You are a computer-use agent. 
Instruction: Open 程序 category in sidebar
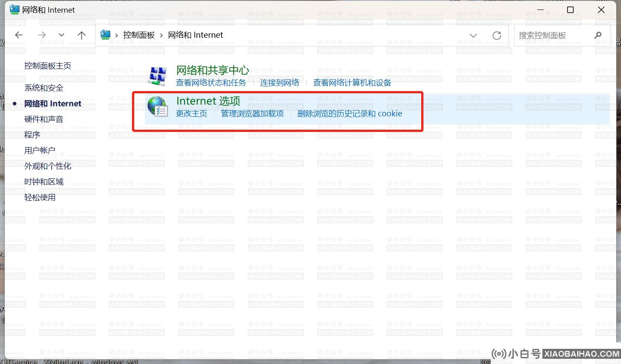pyautogui.click(x=32, y=134)
